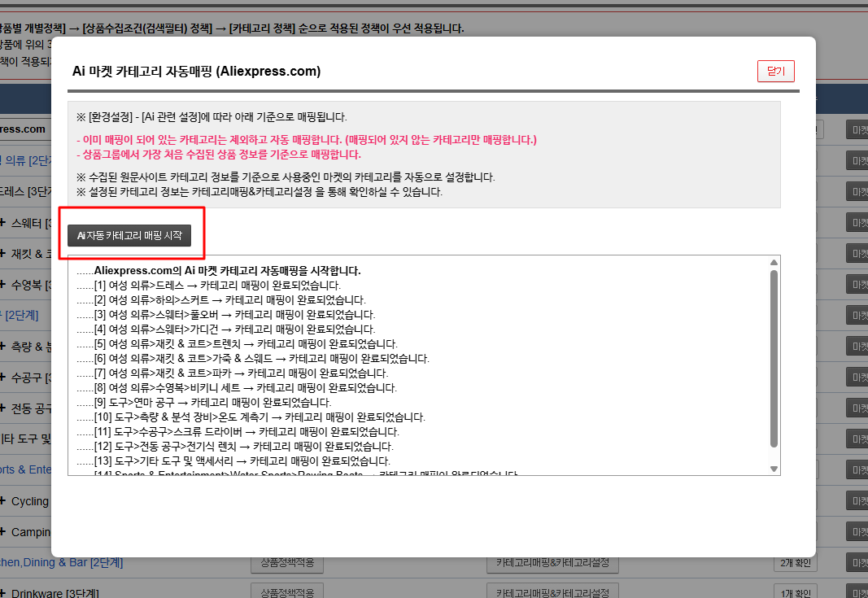Click the plus icon beside Camping row

(x=4, y=532)
